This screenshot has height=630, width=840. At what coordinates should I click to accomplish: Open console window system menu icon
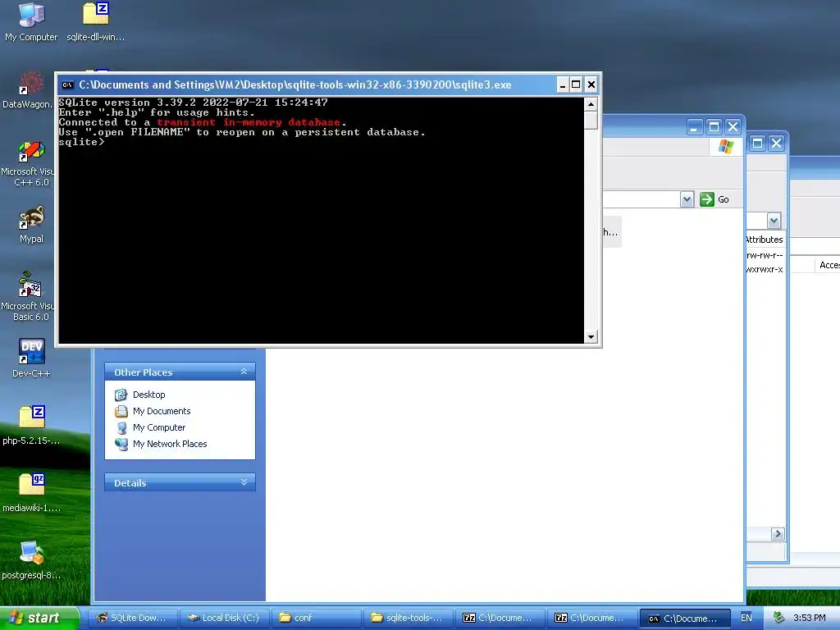click(67, 84)
